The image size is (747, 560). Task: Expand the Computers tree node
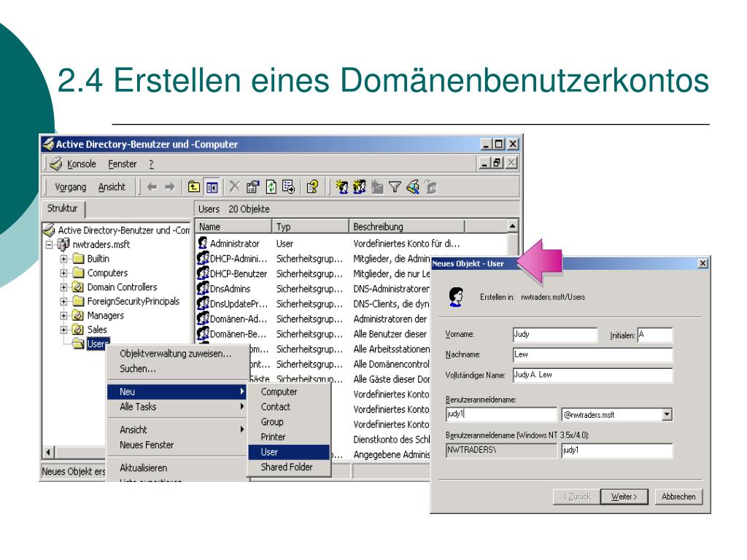point(63,273)
